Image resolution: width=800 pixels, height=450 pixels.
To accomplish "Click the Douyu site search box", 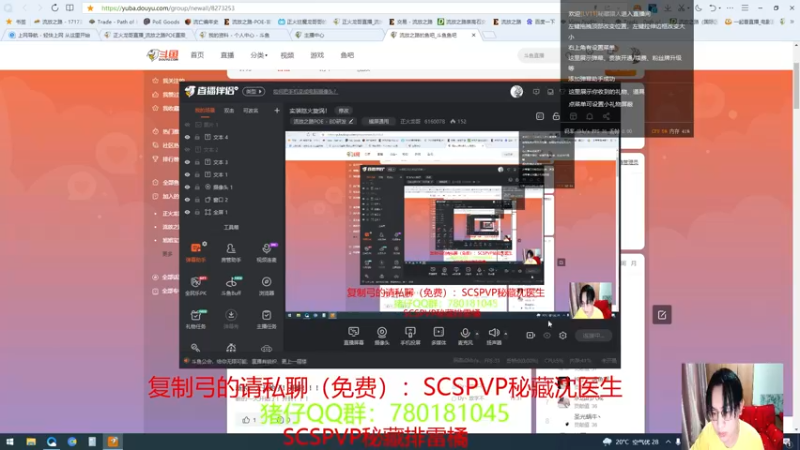I will [540, 55].
